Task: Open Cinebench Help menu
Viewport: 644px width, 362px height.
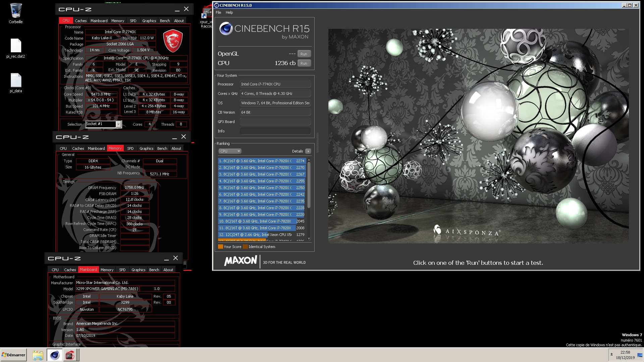Action: pyautogui.click(x=229, y=12)
